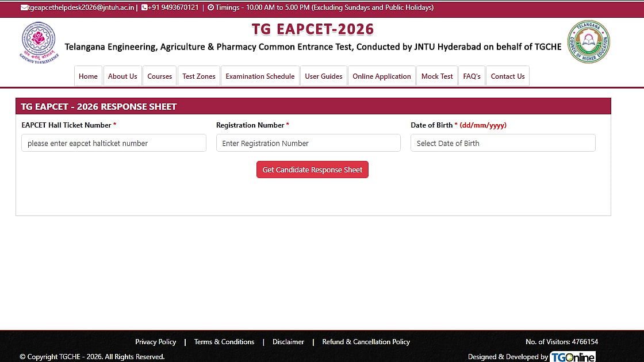Click the Timings 10.00 AM to 5.00 PM text
Screen dimensions: 644x362
[324, 7]
